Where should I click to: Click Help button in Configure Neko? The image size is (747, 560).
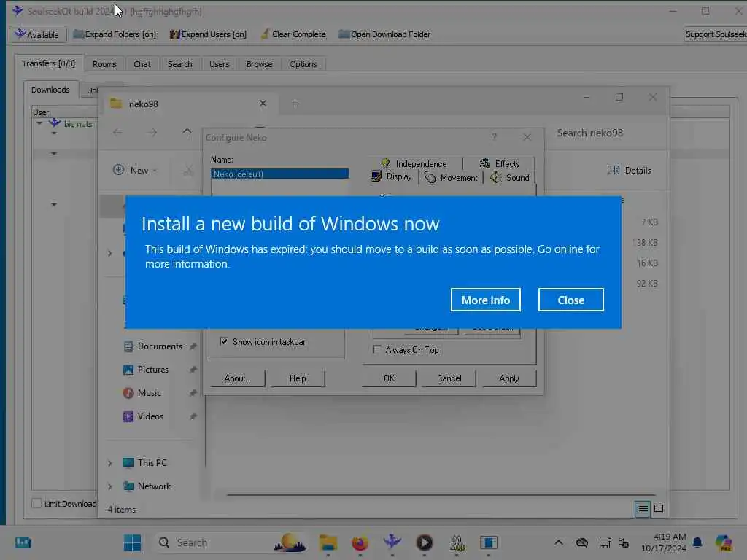tap(298, 378)
